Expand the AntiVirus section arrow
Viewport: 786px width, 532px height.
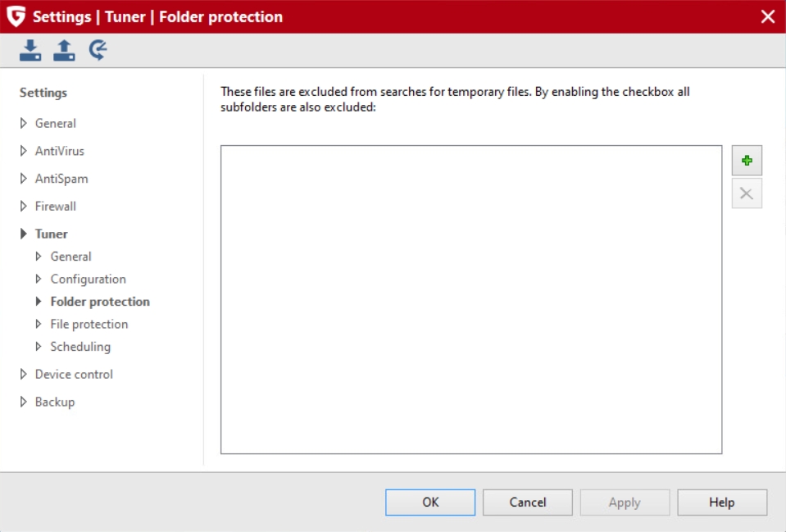[x=23, y=151]
